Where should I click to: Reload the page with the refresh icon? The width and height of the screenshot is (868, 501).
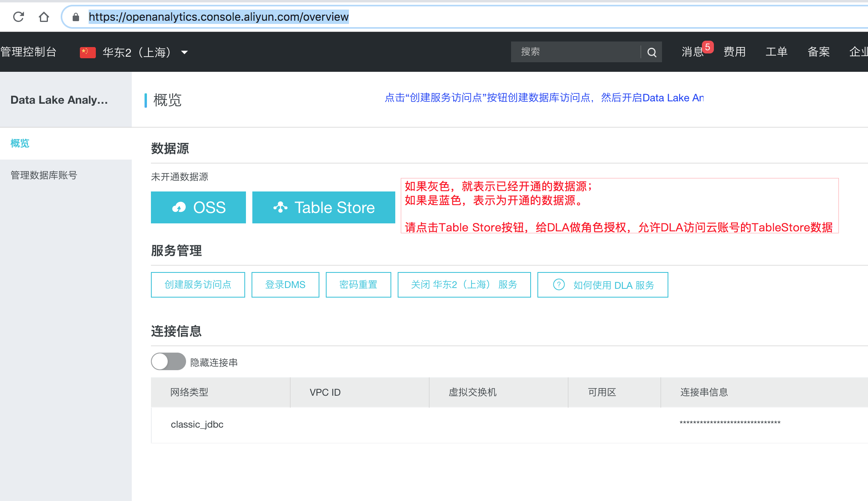pyautogui.click(x=18, y=17)
